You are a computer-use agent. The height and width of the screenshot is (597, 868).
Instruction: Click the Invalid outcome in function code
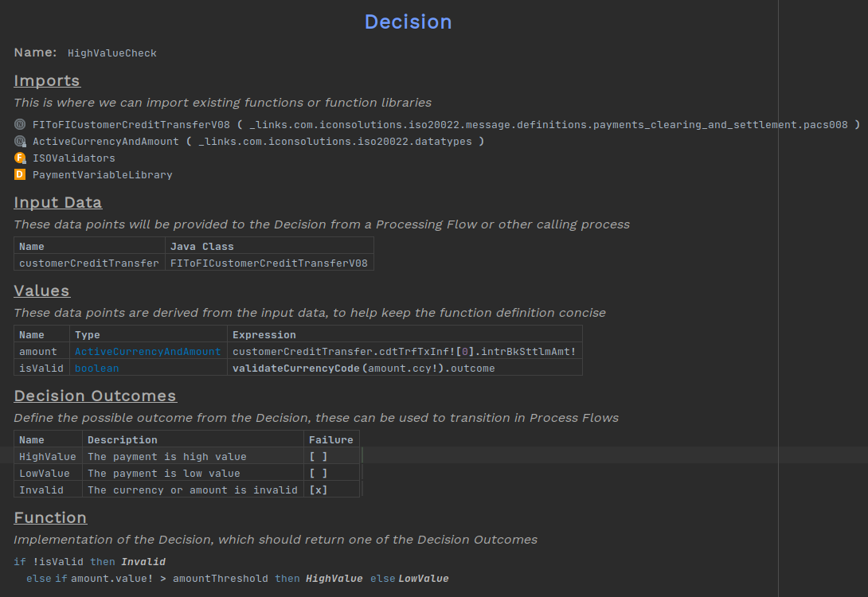143,561
